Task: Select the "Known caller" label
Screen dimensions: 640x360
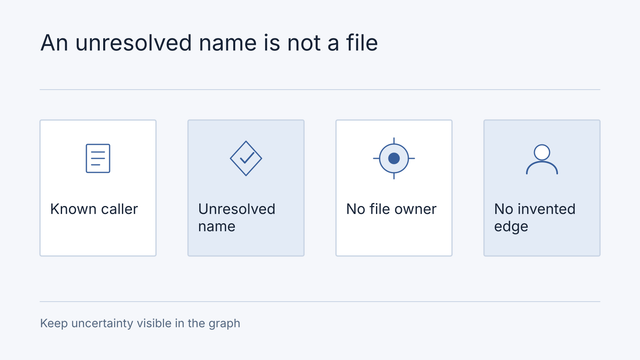Action: click(94, 209)
